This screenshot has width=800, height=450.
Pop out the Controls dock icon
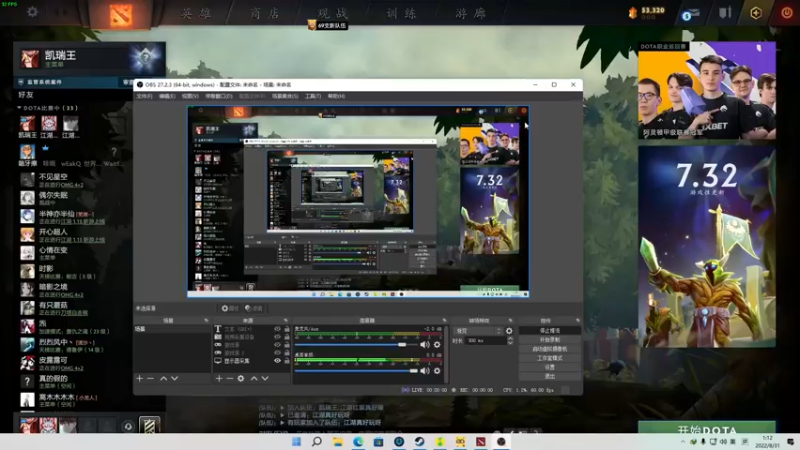tap(578, 320)
